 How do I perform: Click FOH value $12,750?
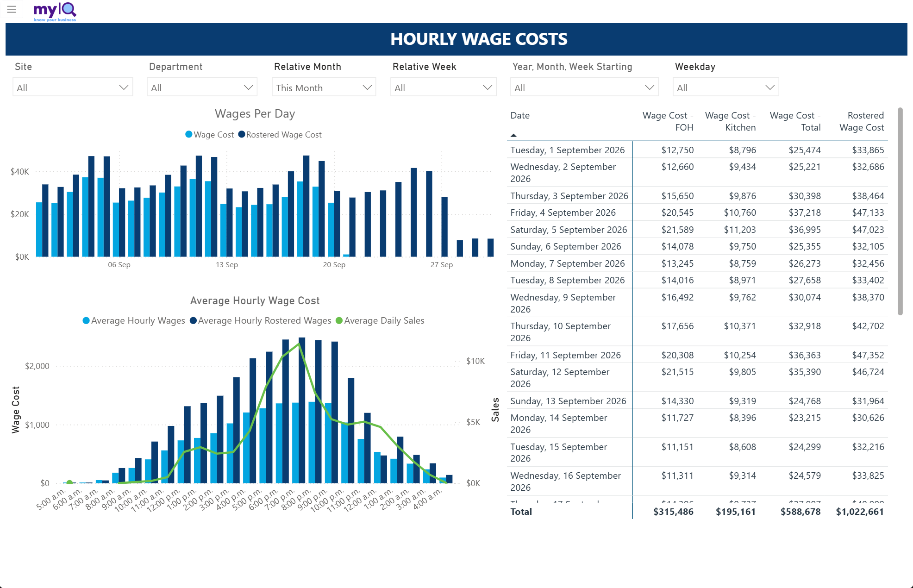[x=677, y=150]
